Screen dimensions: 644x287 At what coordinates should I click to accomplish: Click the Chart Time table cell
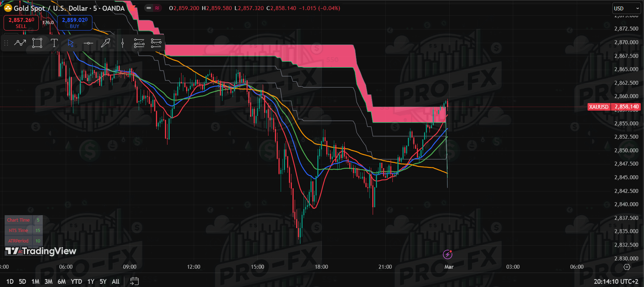tap(18, 220)
